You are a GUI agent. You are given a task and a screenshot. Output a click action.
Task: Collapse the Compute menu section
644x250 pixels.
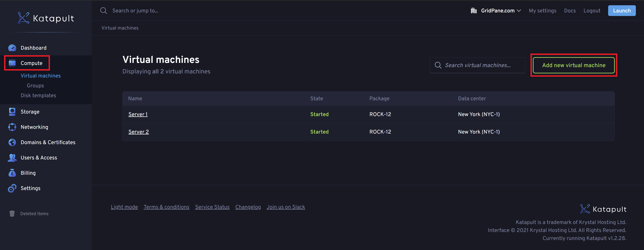31,63
